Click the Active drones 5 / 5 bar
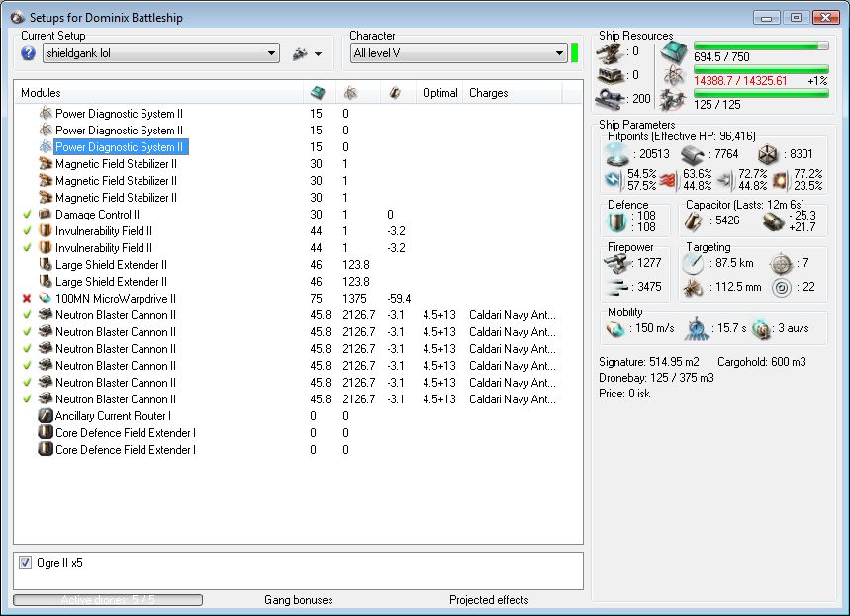This screenshot has width=850, height=616. [108, 600]
